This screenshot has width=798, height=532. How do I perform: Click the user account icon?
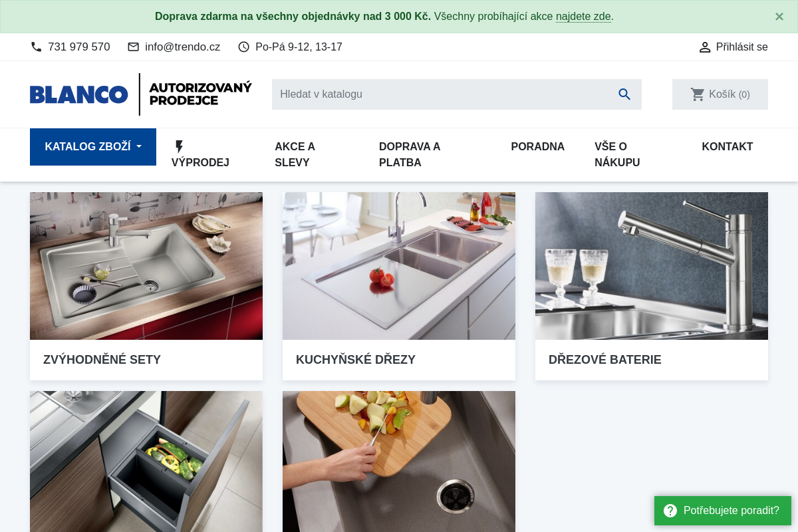(x=705, y=47)
